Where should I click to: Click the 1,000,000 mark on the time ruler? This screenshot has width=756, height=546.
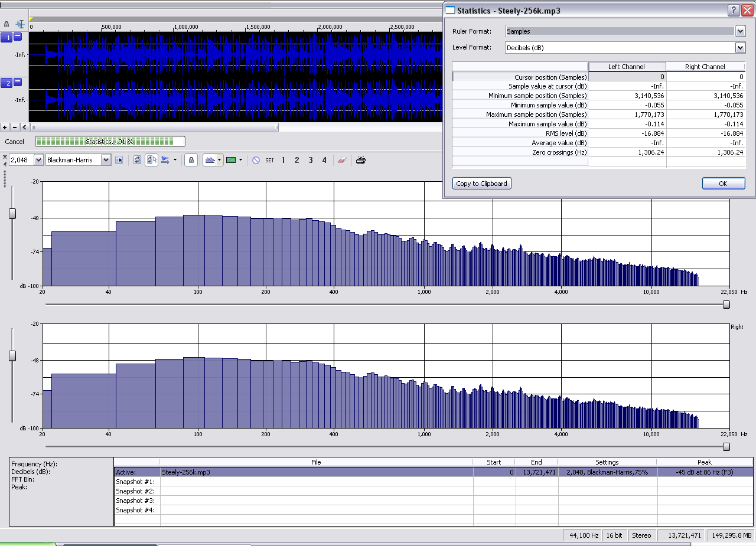(x=186, y=27)
